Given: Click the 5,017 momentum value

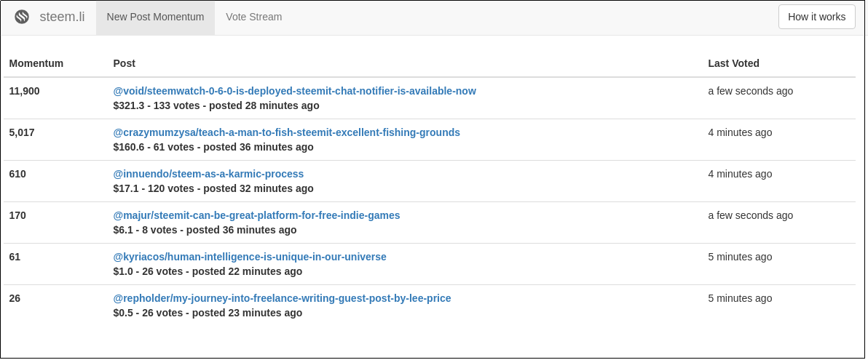Looking at the screenshot, I should (22, 132).
